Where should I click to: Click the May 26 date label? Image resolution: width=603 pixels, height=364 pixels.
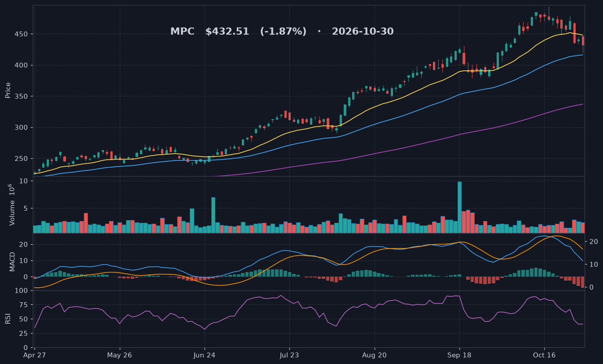point(120,355)
